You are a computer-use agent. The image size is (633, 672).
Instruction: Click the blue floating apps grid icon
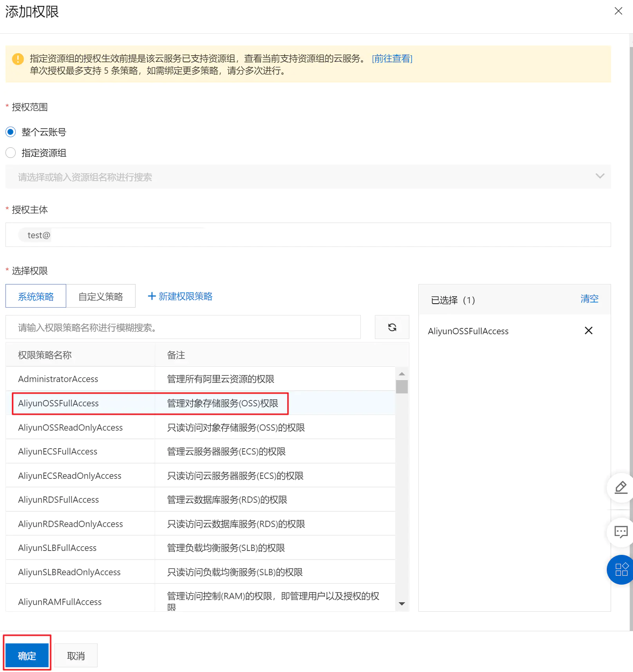click(621, 569)
